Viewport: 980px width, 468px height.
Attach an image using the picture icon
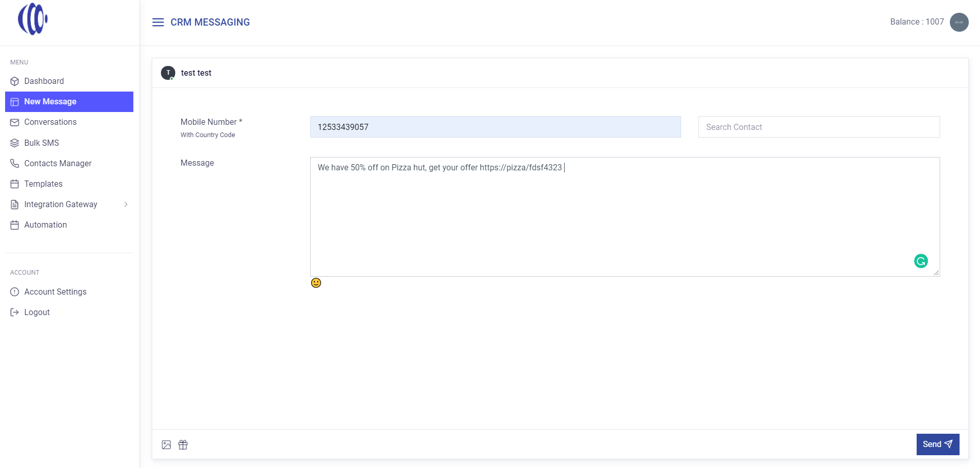point(166,444)
